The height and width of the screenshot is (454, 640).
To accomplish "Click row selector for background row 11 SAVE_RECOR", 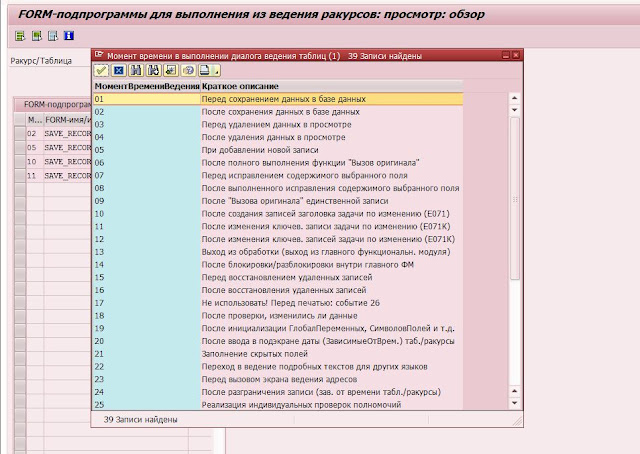I will (x=20, y=176).
